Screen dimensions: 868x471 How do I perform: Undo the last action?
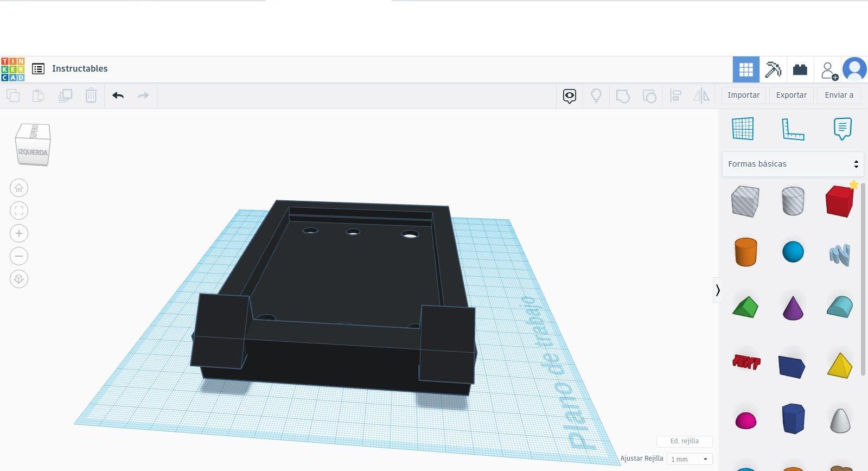pos(118,96)
